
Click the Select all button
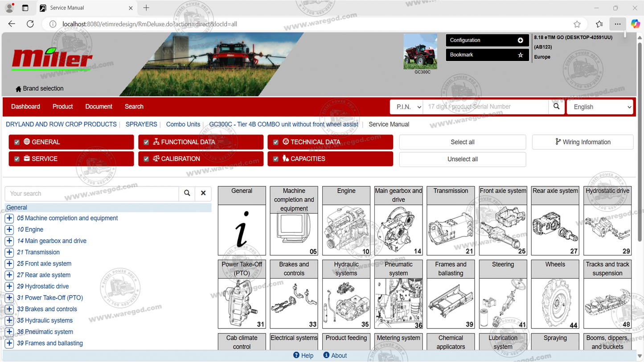coord(463,142)
